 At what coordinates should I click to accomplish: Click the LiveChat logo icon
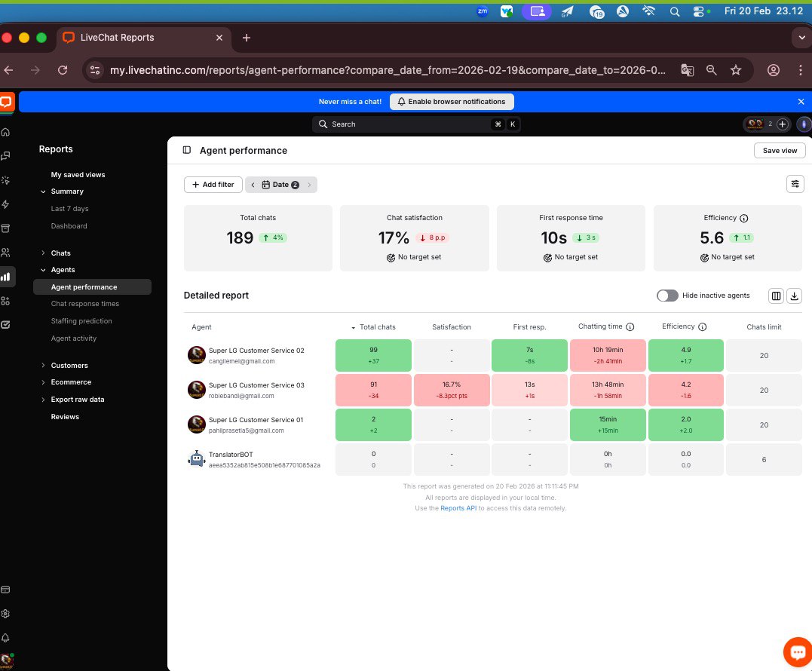click(x=6, y=102)
